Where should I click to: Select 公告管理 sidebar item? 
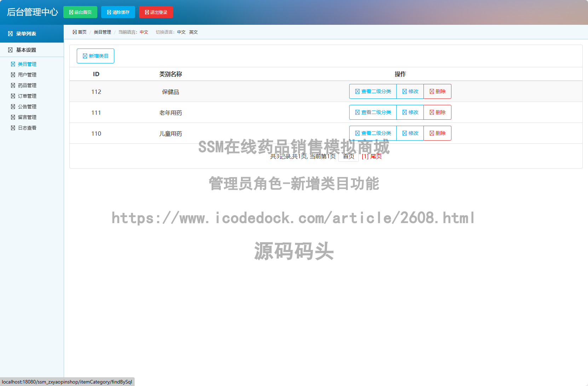(27, 107)
